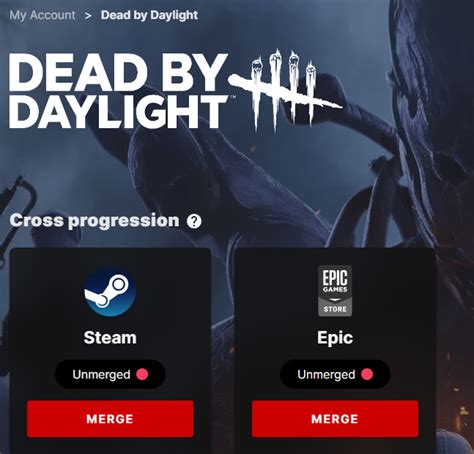The height and width of the screenshot is (454, 474).
Task: Merge the Epic account
Action: (335, 419)
